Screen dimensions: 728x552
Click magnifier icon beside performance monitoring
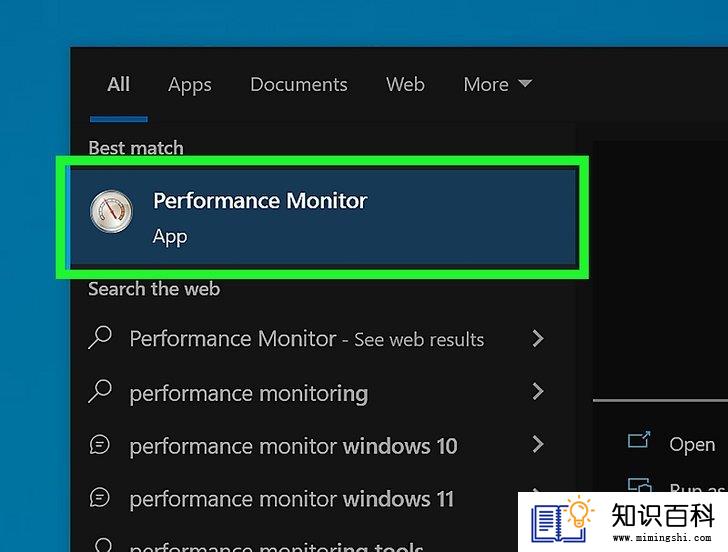(100, 391)
